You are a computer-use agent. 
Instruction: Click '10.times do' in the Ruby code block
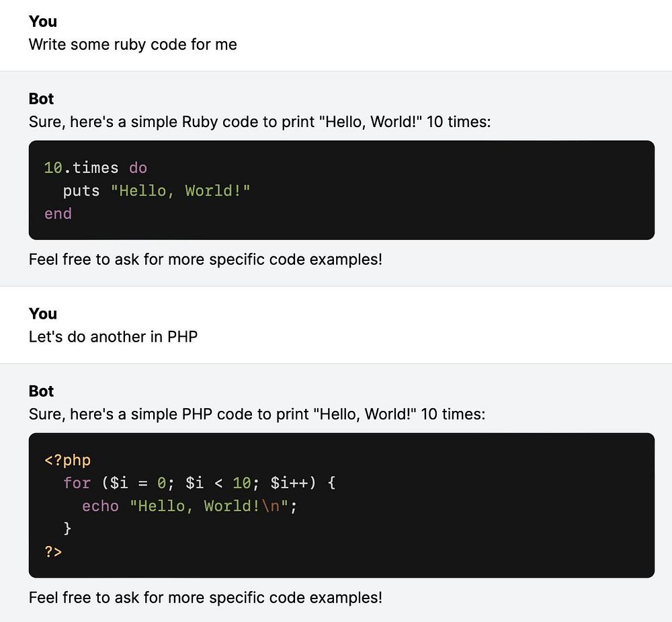(x=95, y=167)
